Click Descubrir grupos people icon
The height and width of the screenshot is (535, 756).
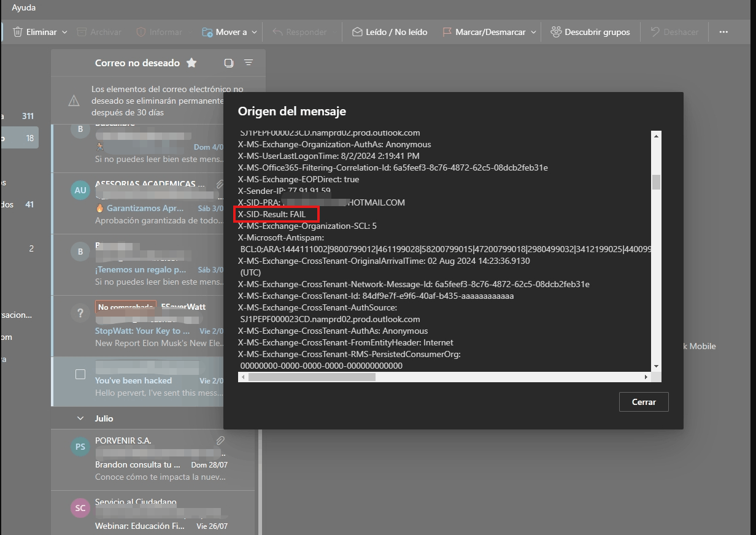coord(556,32)
